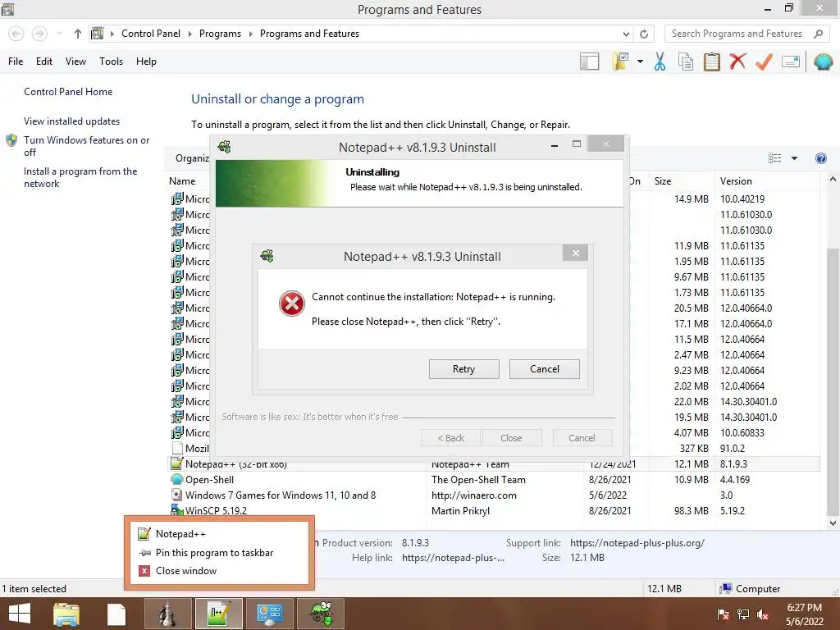Click Retry in the error dialog
This screenshot has height=630, width=840.
pyautogui.click(x=463, y=369)
